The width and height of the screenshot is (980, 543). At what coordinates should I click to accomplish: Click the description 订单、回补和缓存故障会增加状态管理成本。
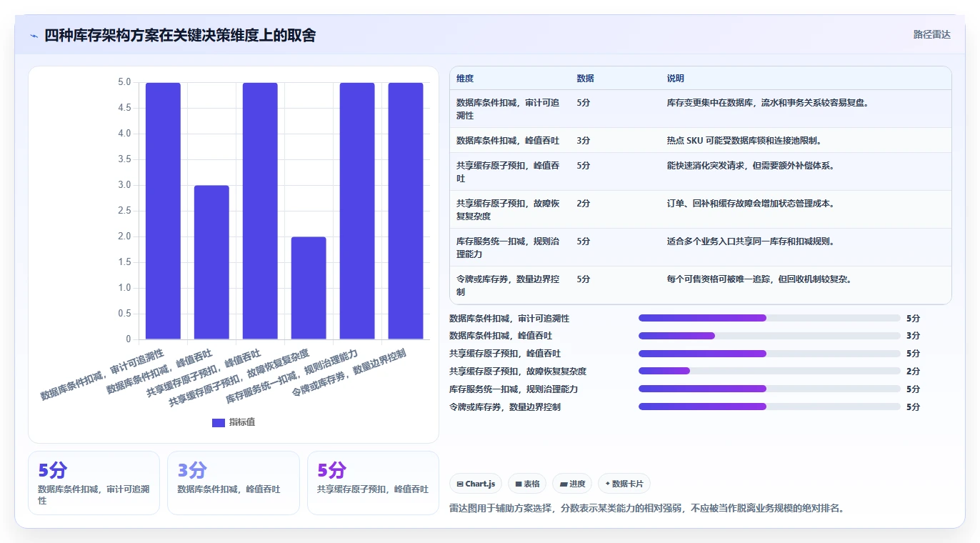[x=751, y=204]
